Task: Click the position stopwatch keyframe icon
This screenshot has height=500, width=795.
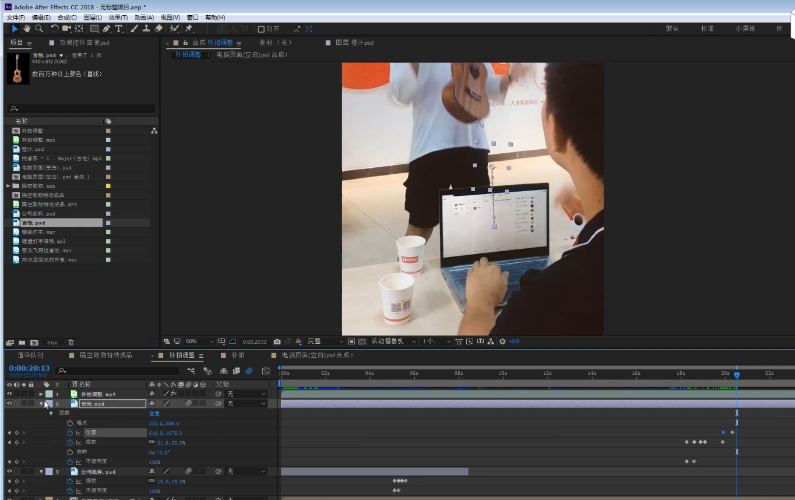Action: [70, 432]
